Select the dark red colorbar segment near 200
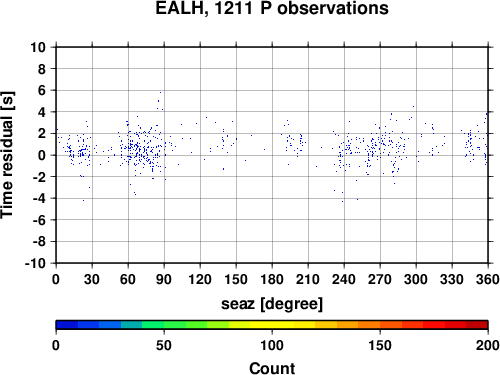Image resolution: width=500 pixels, height=375 pixels. (477, 325)
